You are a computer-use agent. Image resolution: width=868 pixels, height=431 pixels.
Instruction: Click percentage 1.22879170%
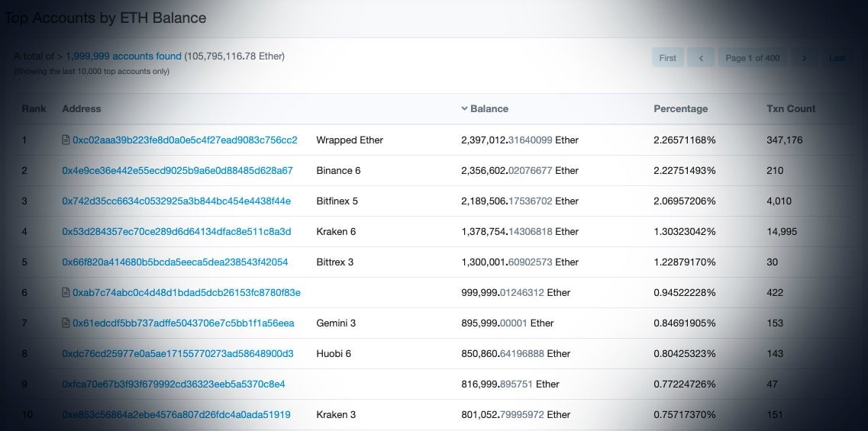[x=685, y=262]
